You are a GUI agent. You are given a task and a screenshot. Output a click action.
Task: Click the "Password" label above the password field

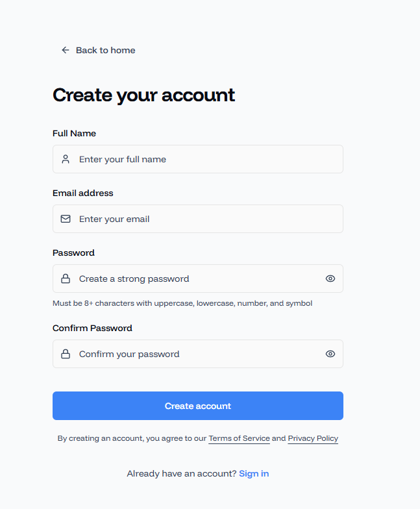(x=73, y=253)
